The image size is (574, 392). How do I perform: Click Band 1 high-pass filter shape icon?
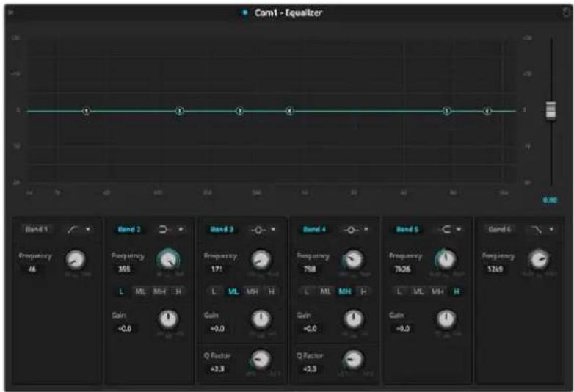tap(72, 230)
